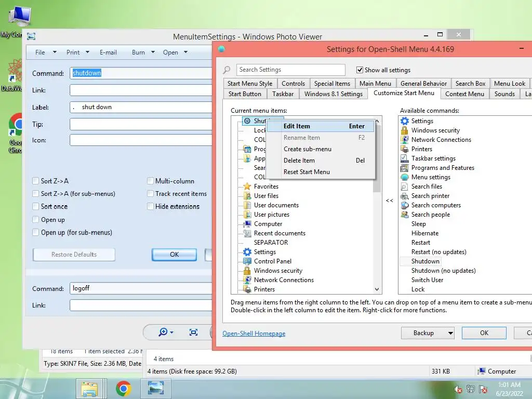The width and height of the screenshot is (532, 399).
Task: Click the actual size icon in Photo Viewer
Action: click(193, 332)
